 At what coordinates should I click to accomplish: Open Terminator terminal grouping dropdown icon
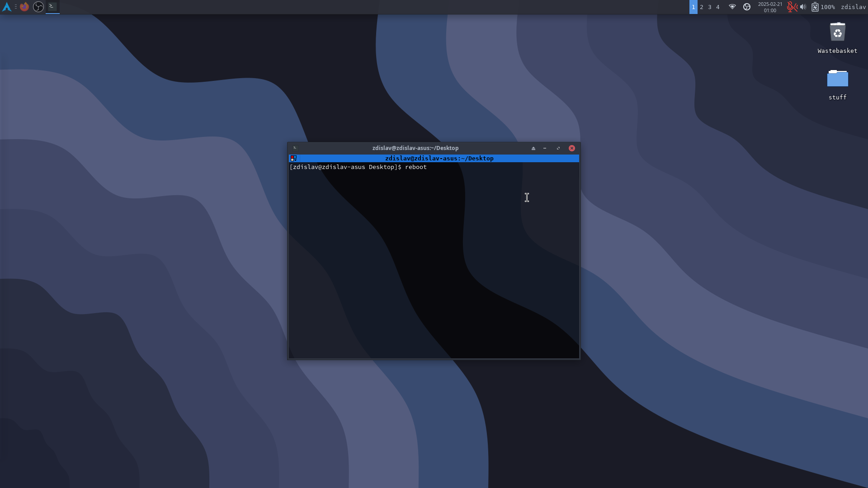pyautogui.click(x=294, y=159)
